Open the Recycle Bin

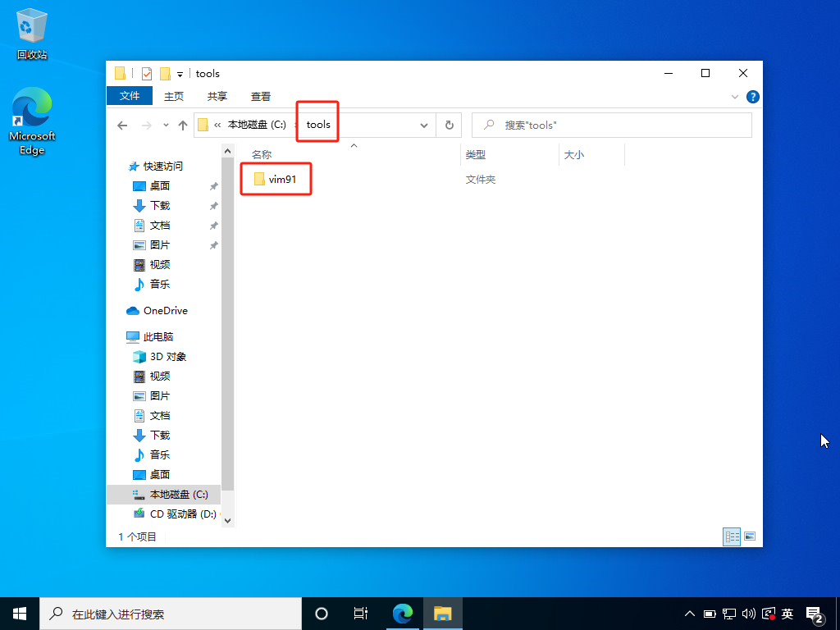31,25
